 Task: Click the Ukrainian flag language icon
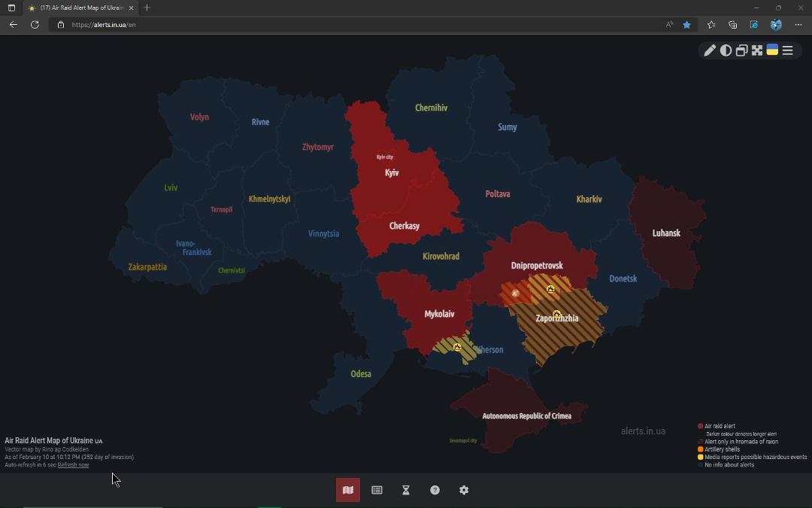tap(772, 50)
